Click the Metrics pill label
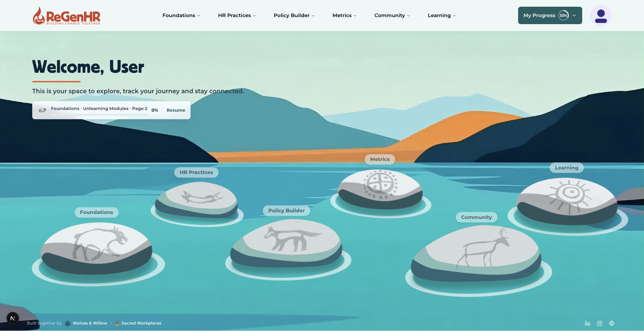This screenshot has width=644, height=331. (x=380, y=159)
